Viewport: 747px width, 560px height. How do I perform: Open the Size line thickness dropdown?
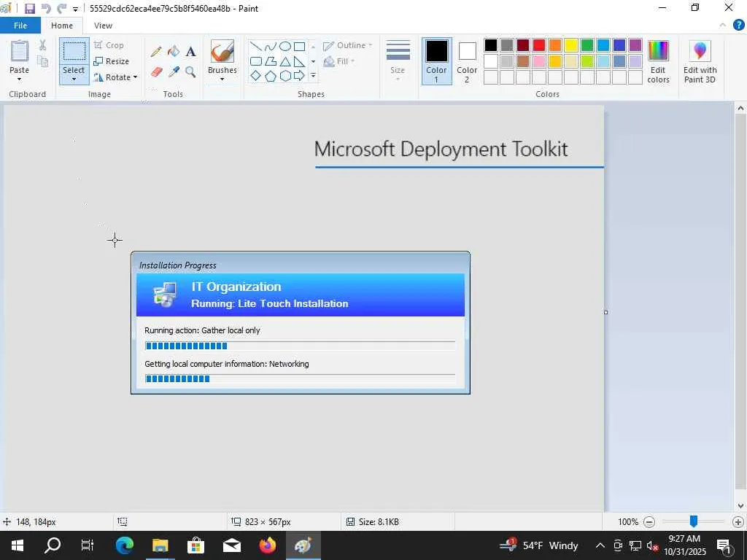(x=398, y=62)
